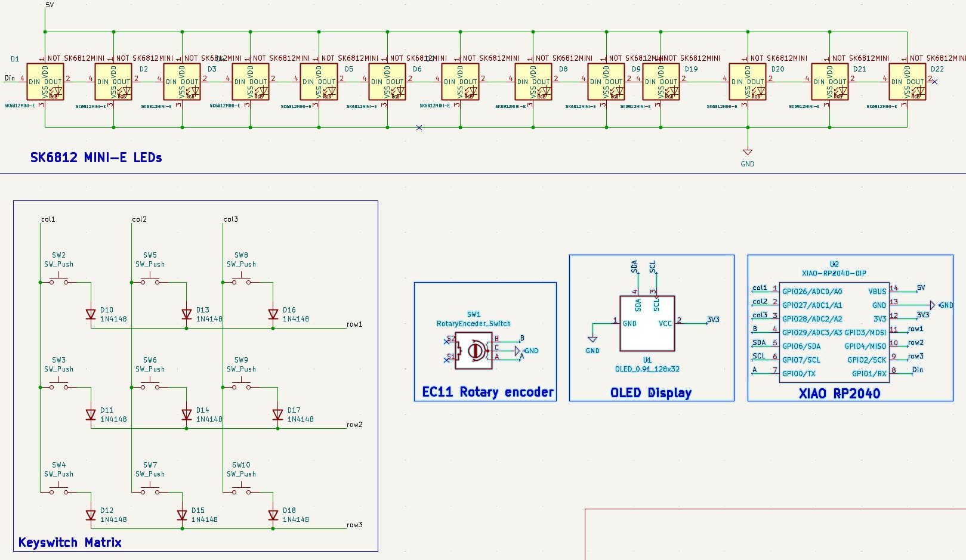The height and width of the screenshot is (560, 966).
Task: Select diode D10 1N4148 symbol
Action: 91,314
